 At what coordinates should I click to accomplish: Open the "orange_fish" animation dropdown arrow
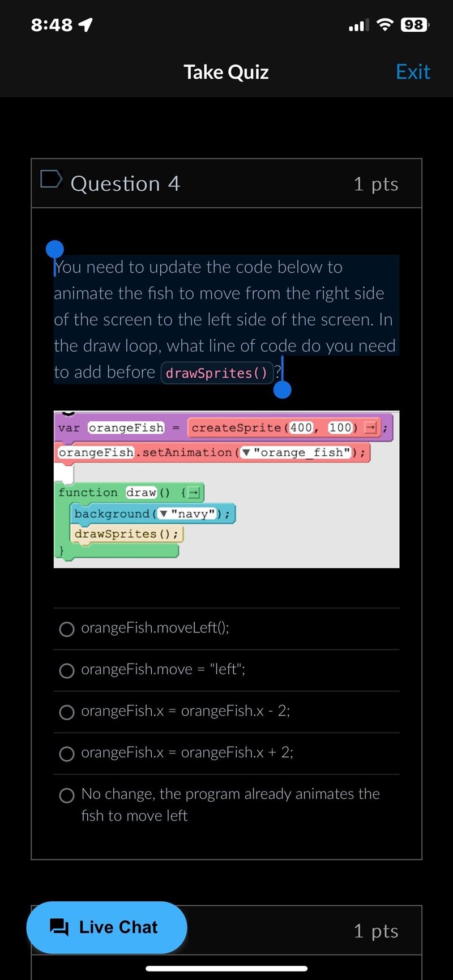[246, 452]
